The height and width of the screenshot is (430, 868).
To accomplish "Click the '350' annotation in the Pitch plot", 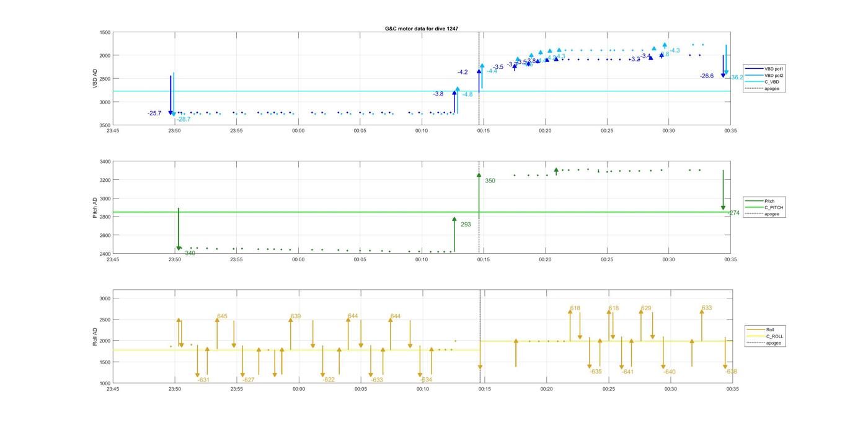I will (490, 181).
